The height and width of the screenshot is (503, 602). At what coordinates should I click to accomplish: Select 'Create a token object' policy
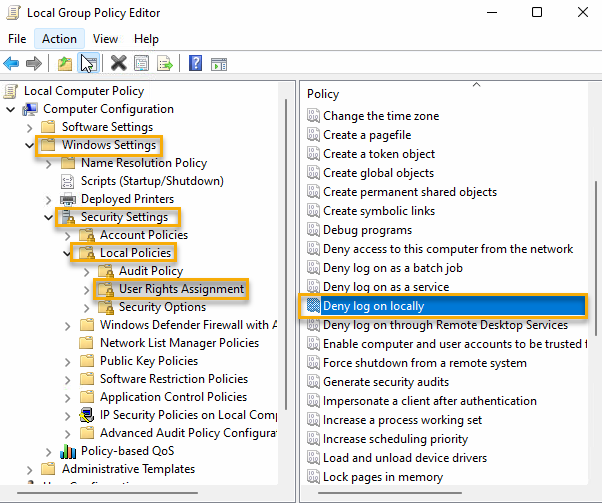[379, 154]
